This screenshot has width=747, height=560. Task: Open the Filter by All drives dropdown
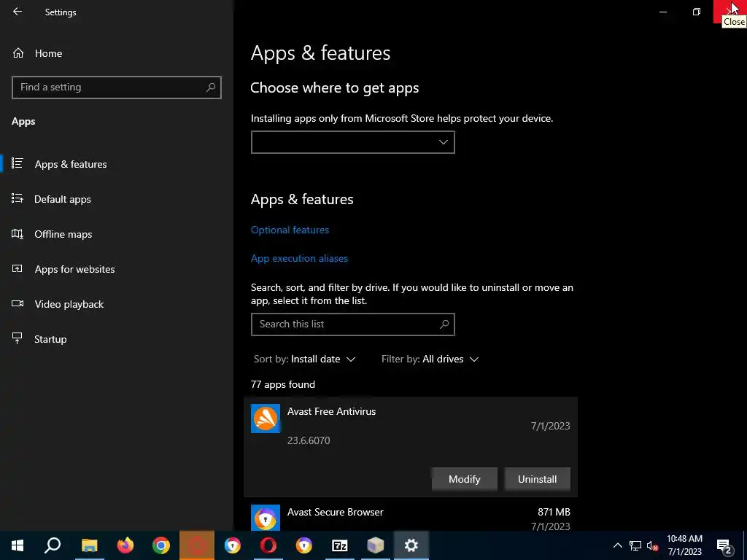pyautogui.click(x=430, y=359)
